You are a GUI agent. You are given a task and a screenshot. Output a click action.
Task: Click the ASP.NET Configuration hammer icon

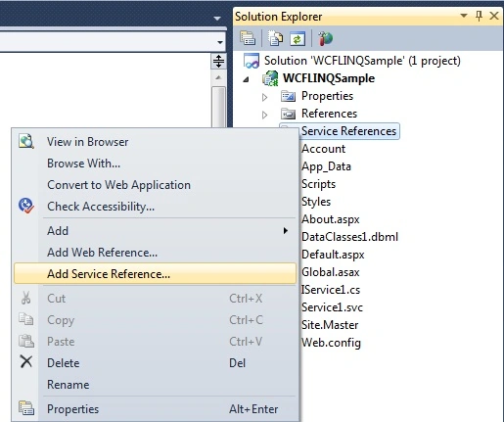(325, 38)
